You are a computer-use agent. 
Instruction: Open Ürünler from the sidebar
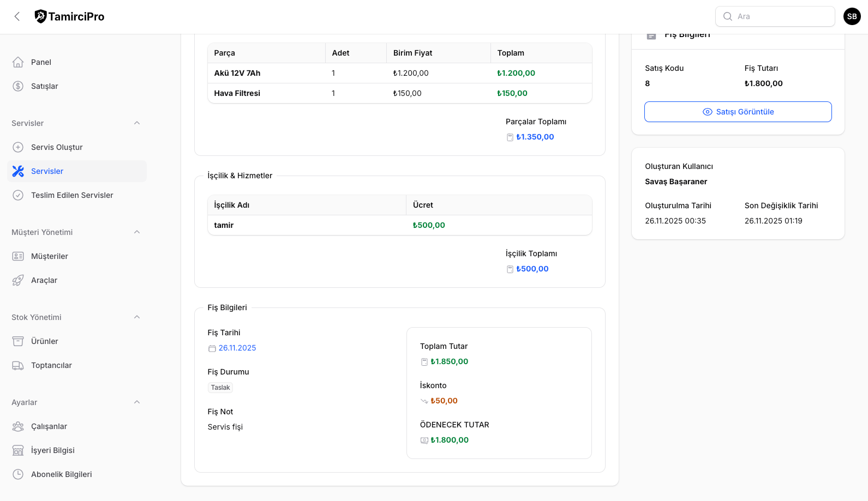(x=45, y=341)
